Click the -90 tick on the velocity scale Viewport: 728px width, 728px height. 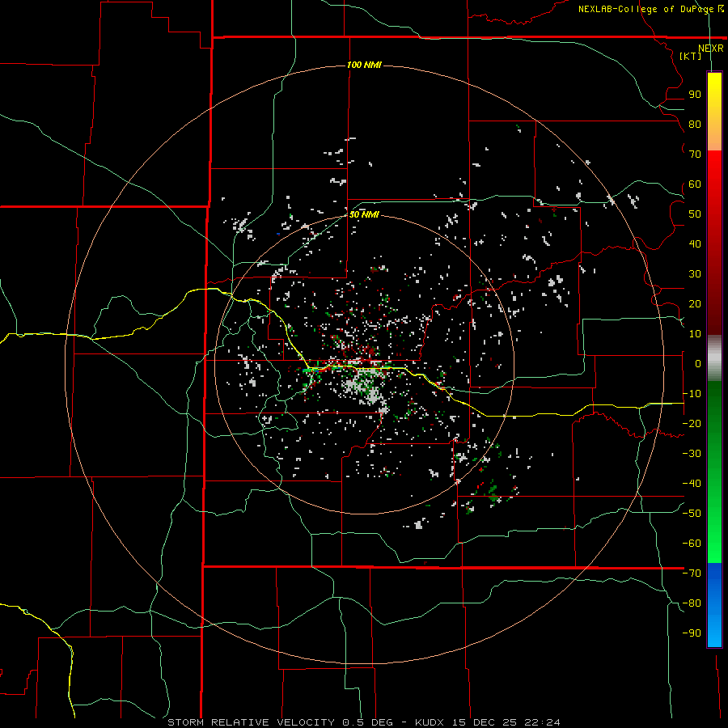coord(692,633)
